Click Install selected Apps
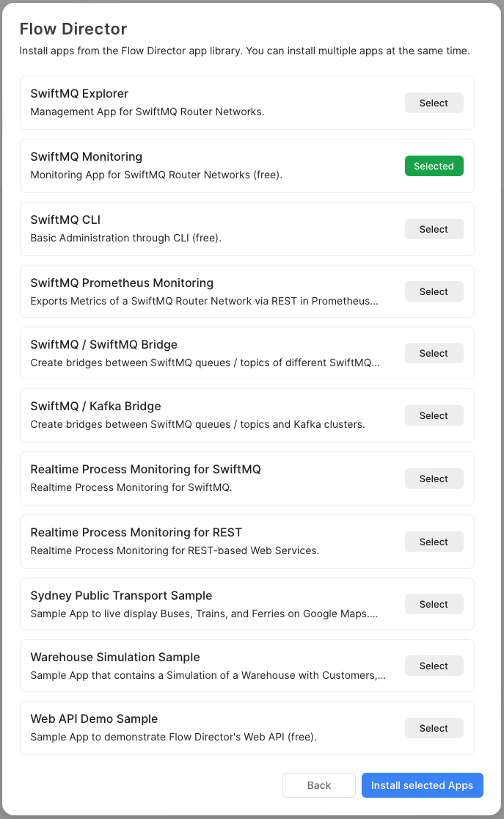 422,785
